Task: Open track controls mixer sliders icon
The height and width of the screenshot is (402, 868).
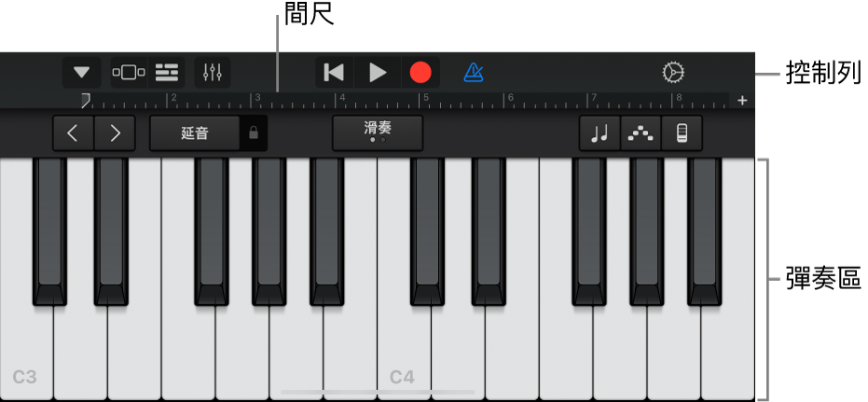Action: coord(213,73)
